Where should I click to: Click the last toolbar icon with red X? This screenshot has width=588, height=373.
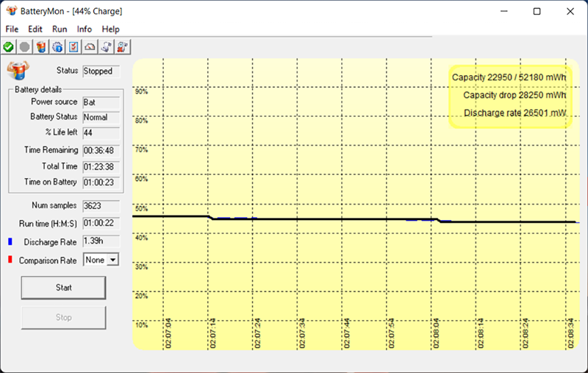[x=123, y=47]
